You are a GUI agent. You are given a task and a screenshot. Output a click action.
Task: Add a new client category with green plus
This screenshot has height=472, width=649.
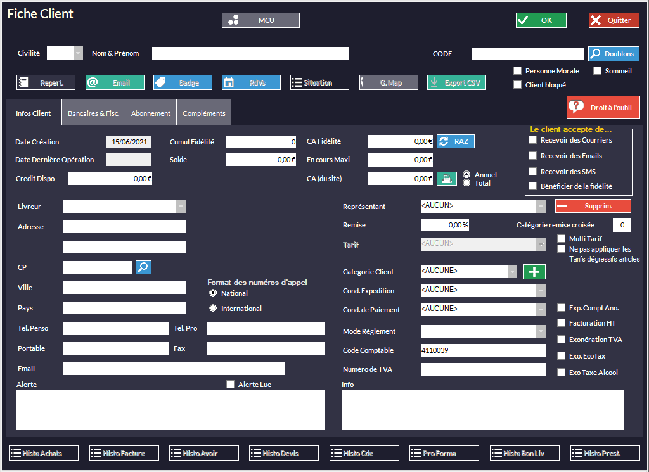(x=535, y=271)
